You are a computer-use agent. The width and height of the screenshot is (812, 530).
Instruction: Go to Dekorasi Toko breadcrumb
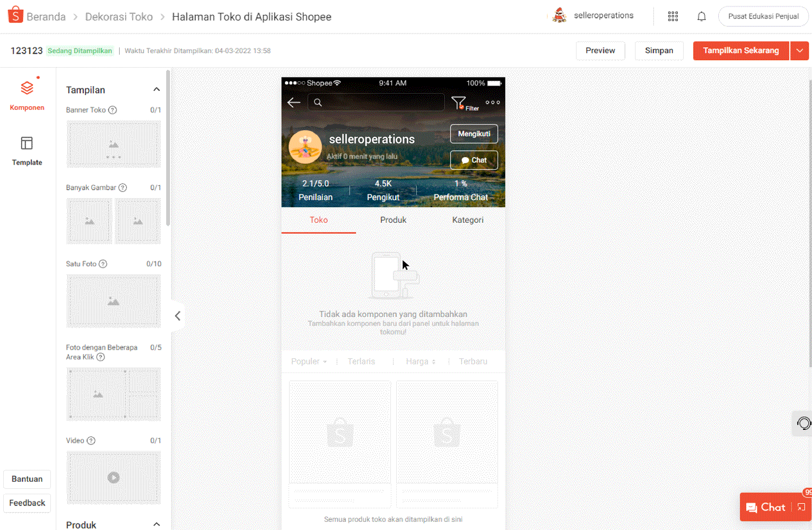click(x=119, y=17)
